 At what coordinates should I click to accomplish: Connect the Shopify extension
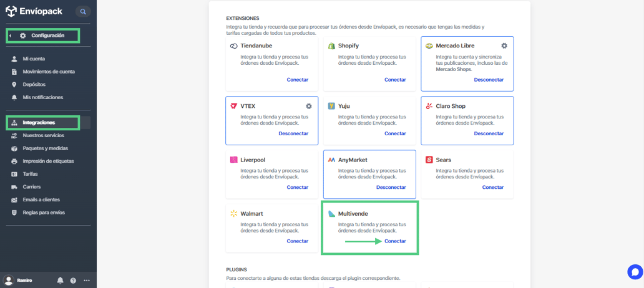tap(395, 80)
